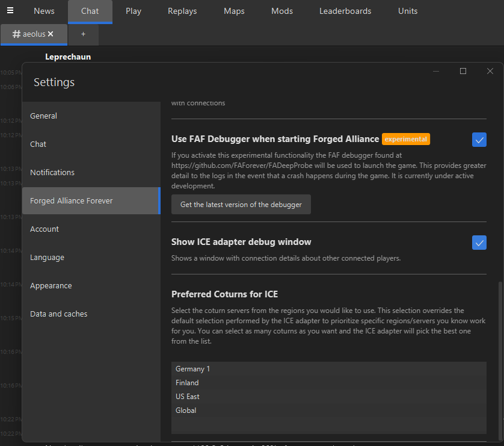Viewport: 504px width, 446px height.
Task: Select Germany 1 coturn server
Action: [x=328, y=369]
